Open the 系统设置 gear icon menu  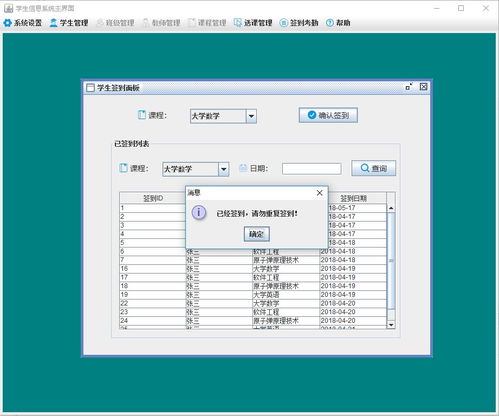pos(7,23)
